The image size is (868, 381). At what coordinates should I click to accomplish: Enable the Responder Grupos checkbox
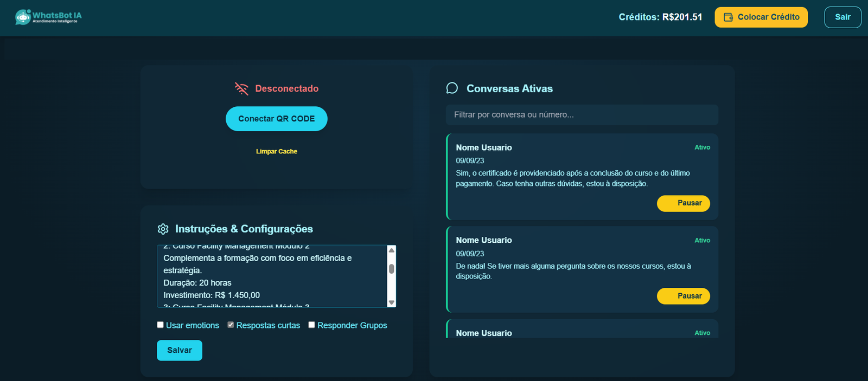coord(311,325)
